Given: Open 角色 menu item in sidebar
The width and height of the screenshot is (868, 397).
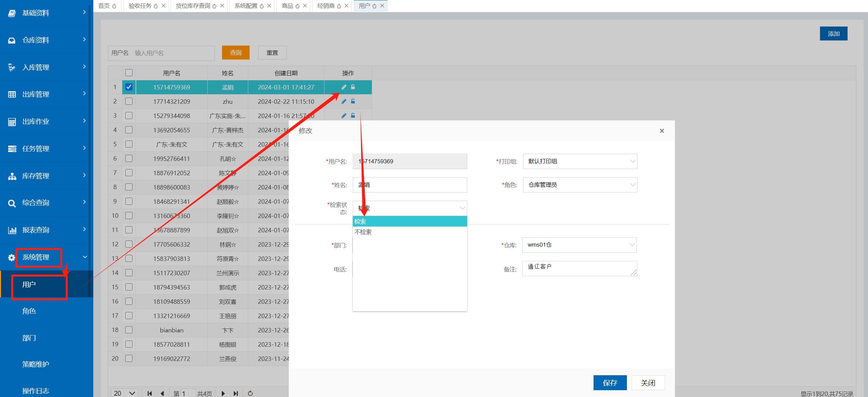Looking at the screenshot, I should point(29,311).
